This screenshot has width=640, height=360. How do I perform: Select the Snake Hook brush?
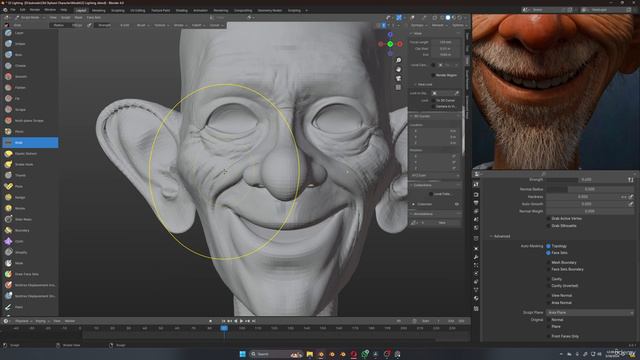tap(30, 164)
